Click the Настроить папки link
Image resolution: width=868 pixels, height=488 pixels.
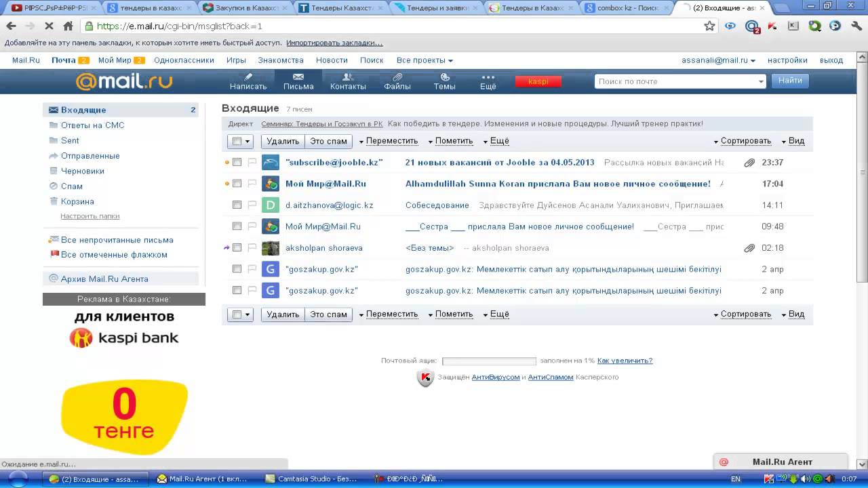pyautogui.click(x=90, y=216)
